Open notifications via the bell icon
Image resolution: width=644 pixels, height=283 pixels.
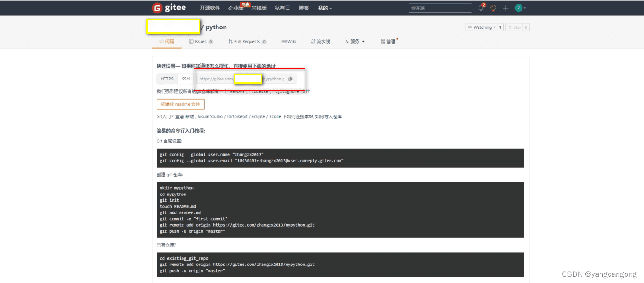click(x=482, y=8)
